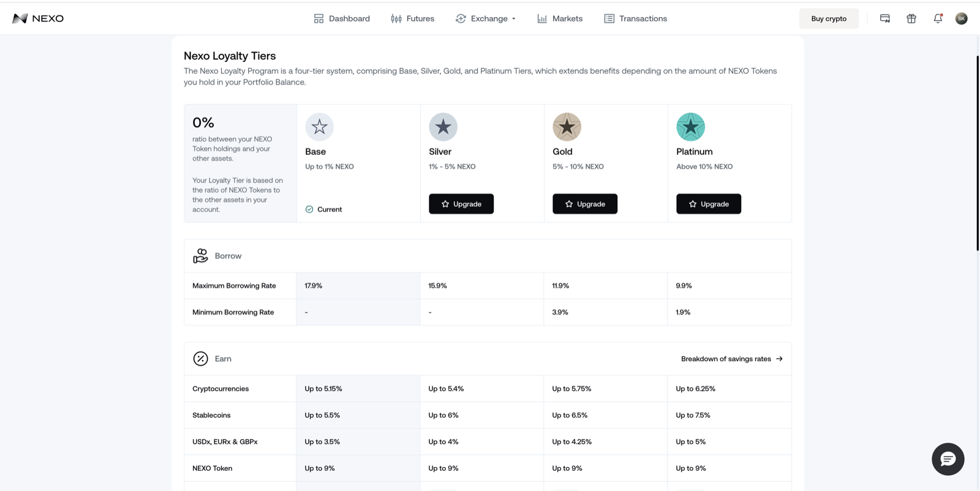The width and height of the screenshot is (980, 491).
Task: Select the 3.9% Gold minimum rate
Action: point(560,312)
